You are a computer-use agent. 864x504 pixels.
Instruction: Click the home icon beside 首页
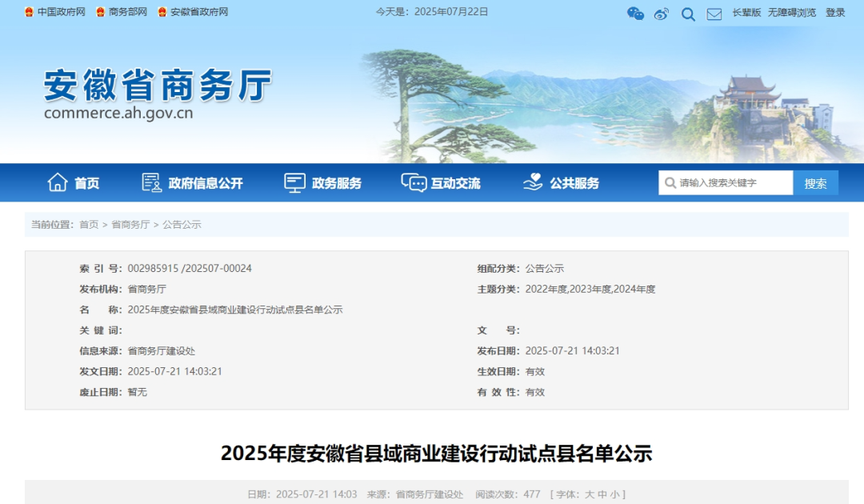58,182
